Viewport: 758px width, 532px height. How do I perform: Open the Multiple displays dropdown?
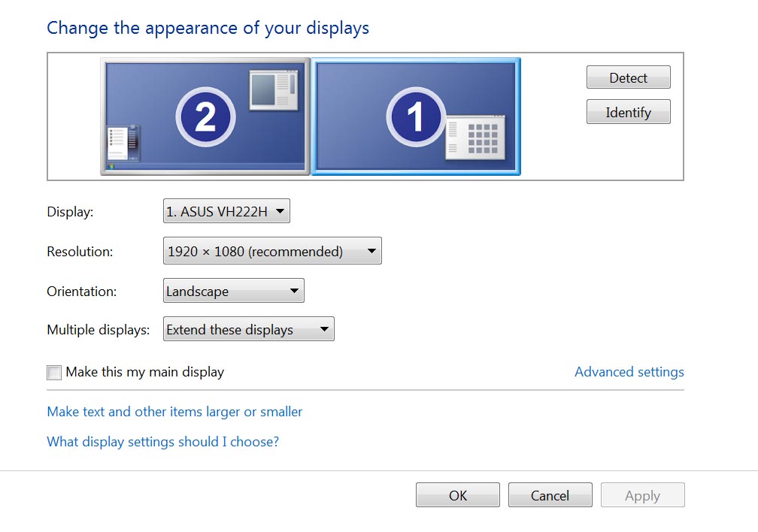[248, 329]
